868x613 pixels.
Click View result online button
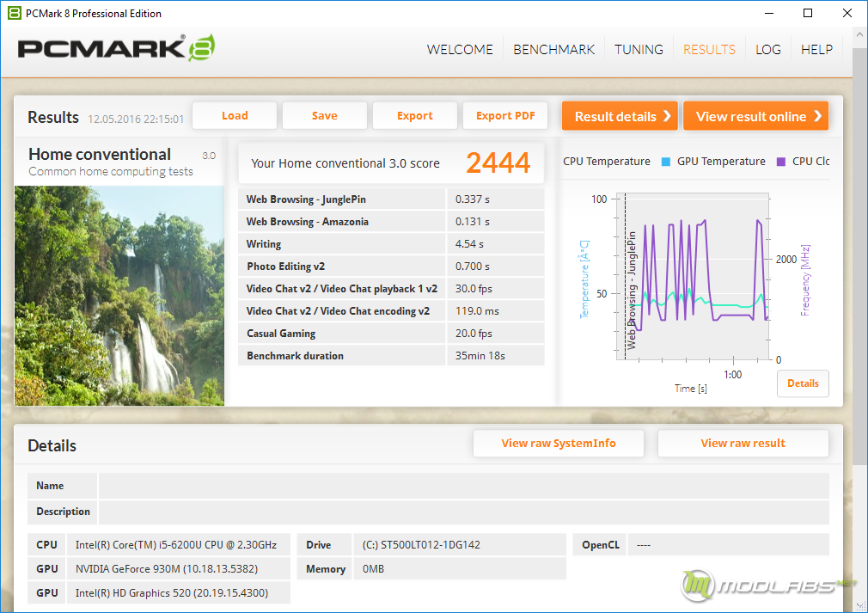click(755, 117)
